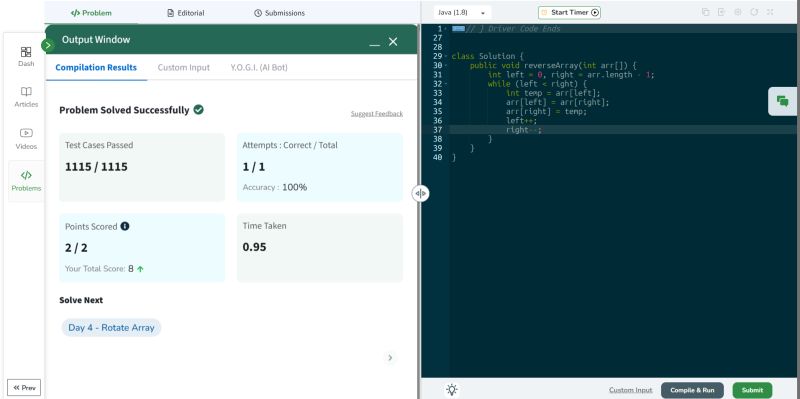Image resolution: width=800 pixels, height=399 pixels.
Task: Open the Dash sidebar icon
Action: pos(26,57)
